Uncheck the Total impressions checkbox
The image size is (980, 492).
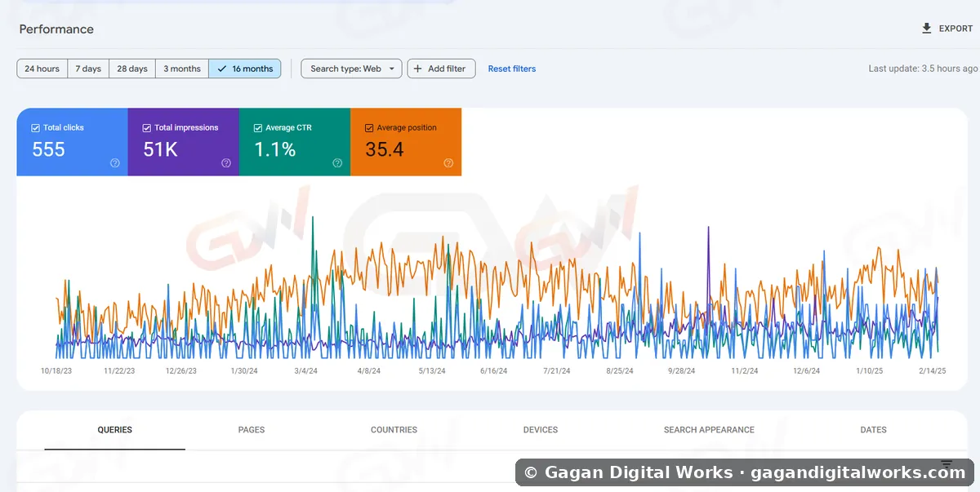click(x=147, y=128)
